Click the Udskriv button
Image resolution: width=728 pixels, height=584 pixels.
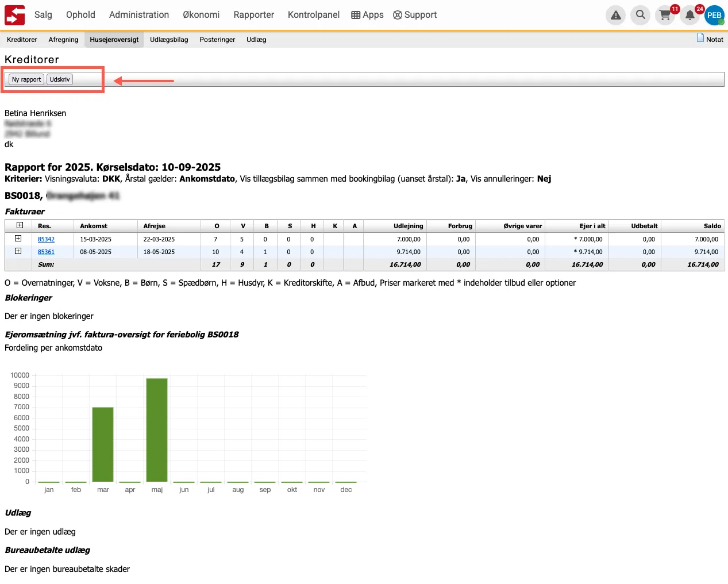pos(60,79)
